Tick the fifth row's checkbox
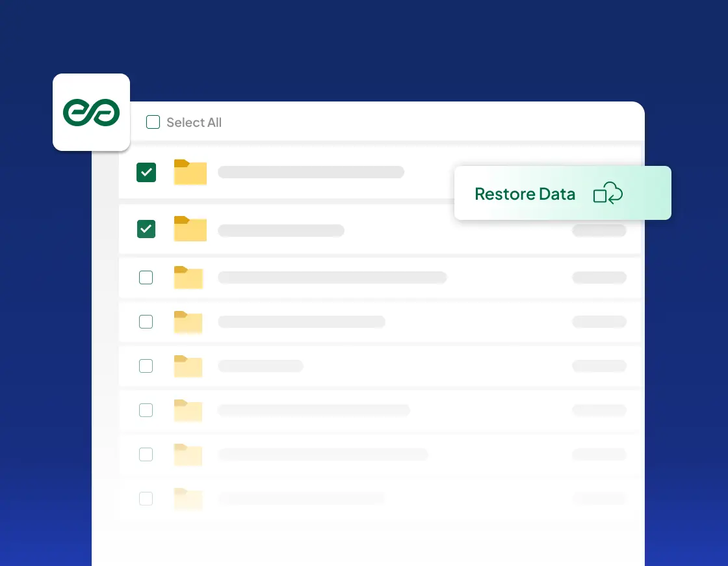Screen dimensions: 728x566 [146, 366]
